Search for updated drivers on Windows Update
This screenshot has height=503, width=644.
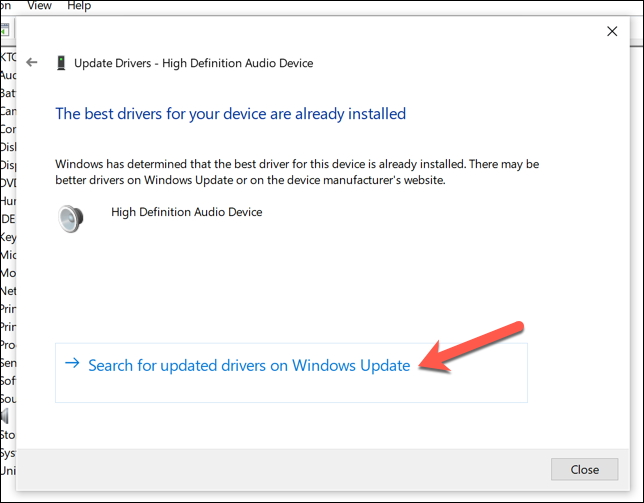click(x=291, y=373)
